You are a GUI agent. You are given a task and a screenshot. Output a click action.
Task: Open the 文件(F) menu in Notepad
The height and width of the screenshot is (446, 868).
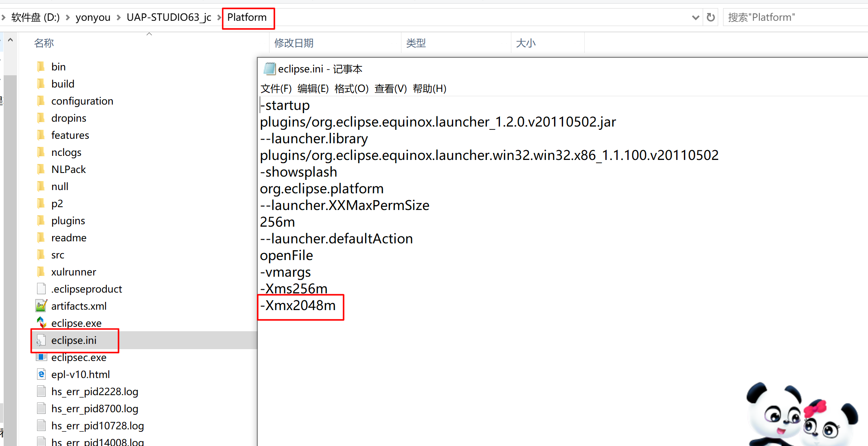pyautogui.click(x=276, y=88)
